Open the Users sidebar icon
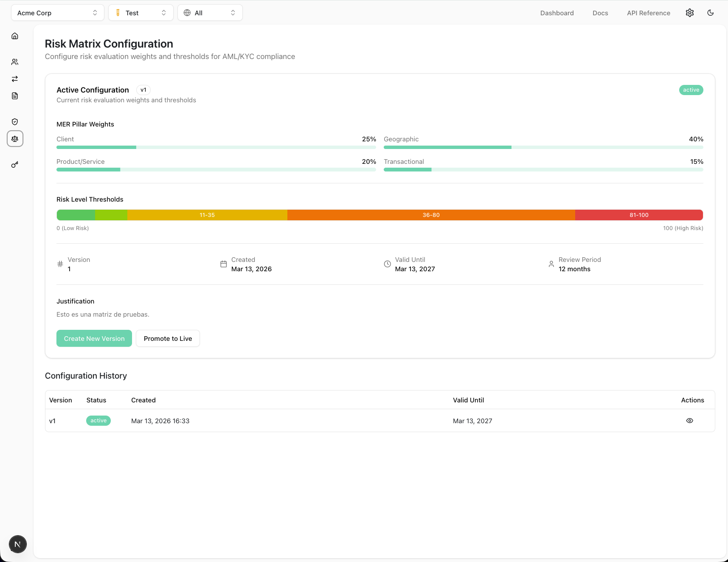728x562 pixels. (x=15, y=62)
